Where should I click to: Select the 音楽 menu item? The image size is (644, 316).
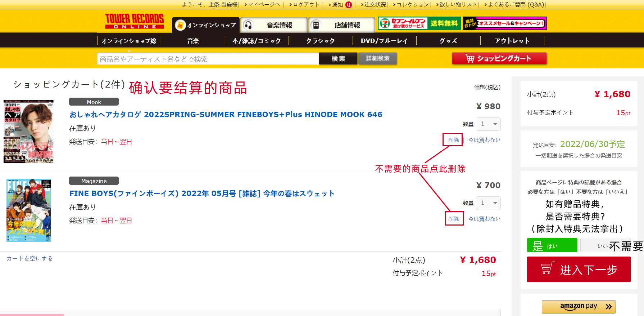click(193, 41)
